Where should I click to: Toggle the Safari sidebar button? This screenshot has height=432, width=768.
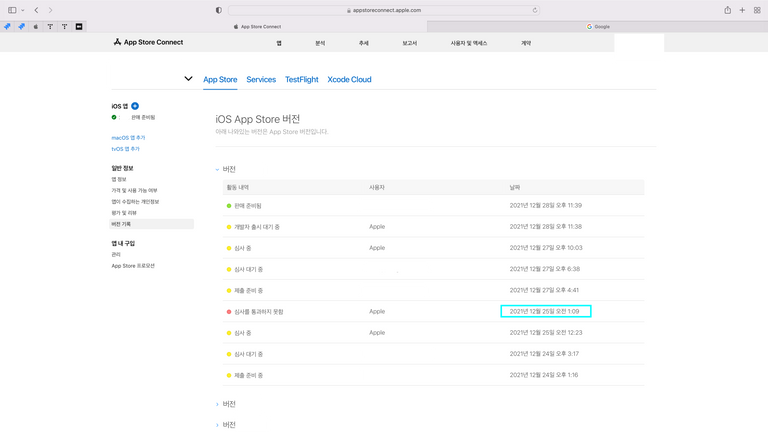[12, 10]
